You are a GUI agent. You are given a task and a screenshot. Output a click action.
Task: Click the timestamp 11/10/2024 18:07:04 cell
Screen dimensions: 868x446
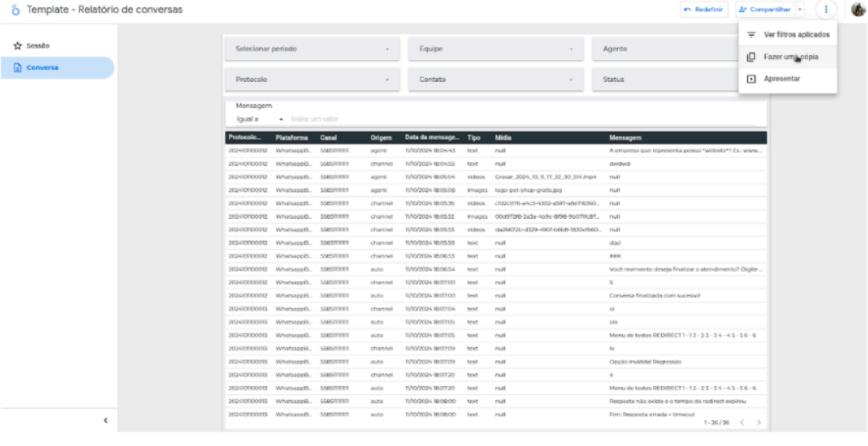(x=430, y=309)
